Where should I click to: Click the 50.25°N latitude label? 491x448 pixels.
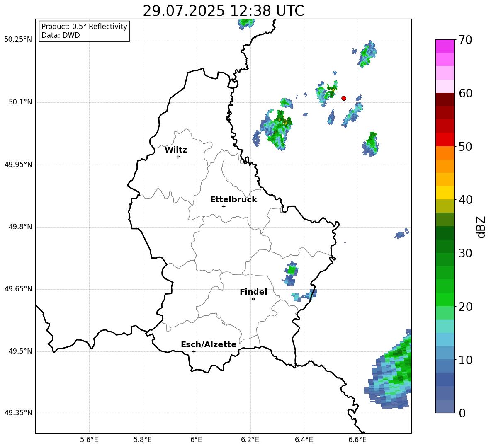tap(18, 40)
